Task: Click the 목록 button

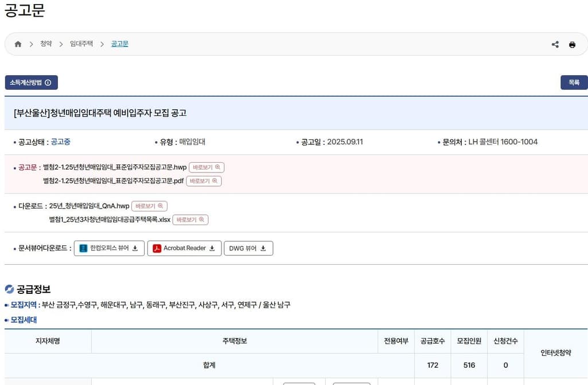Action: point(574,82)
